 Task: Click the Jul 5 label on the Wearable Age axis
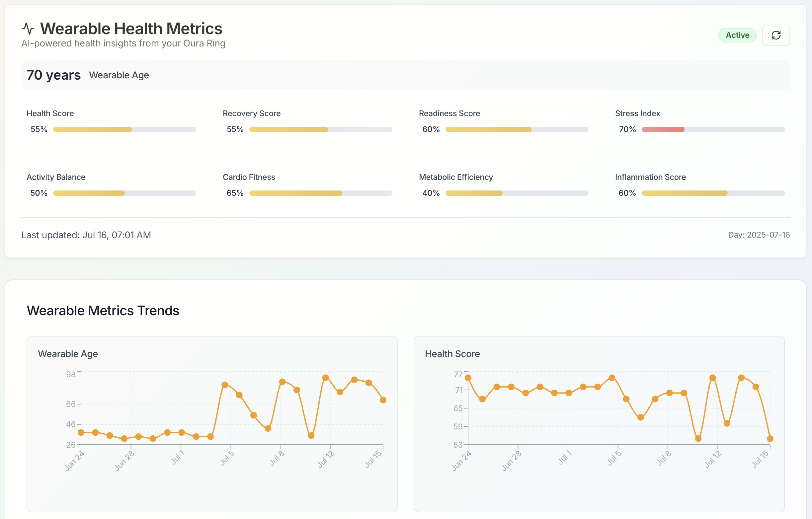(x=227, y=458)
